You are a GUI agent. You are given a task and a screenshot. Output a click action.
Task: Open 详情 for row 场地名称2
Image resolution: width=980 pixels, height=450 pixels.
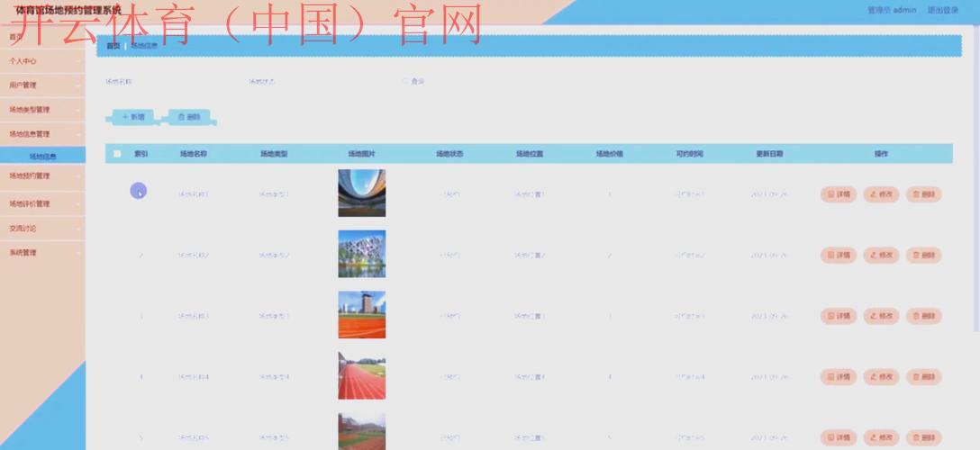click(838, 255)
